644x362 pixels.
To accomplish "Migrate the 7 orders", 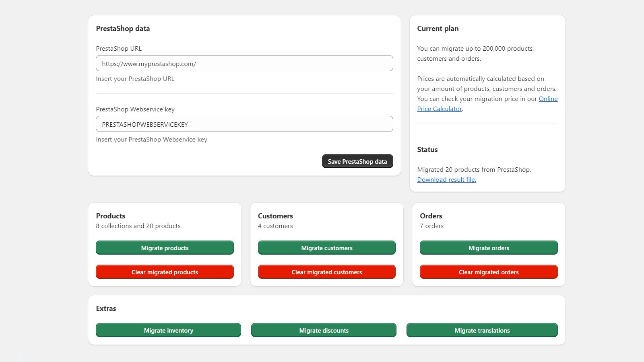I will click(488, 248).
